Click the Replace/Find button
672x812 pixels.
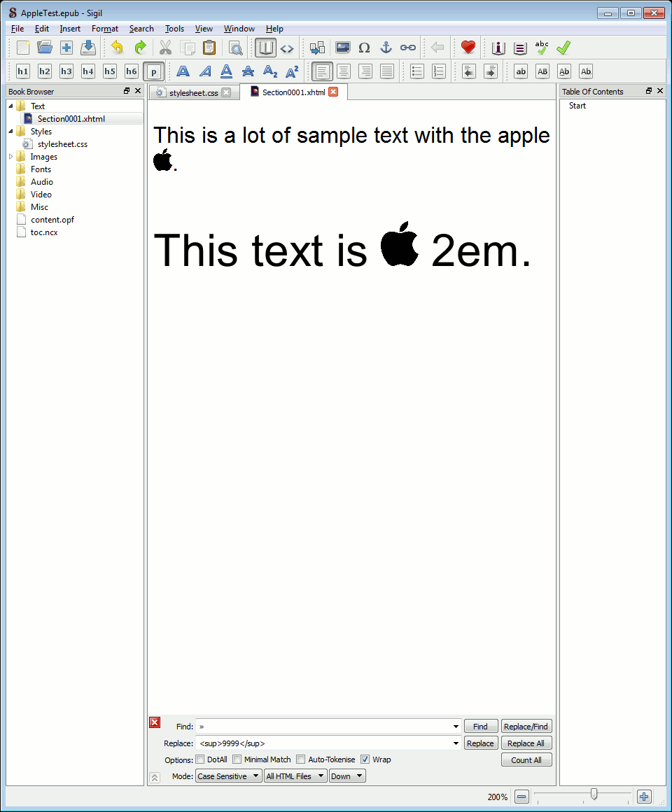pos(526,727)
